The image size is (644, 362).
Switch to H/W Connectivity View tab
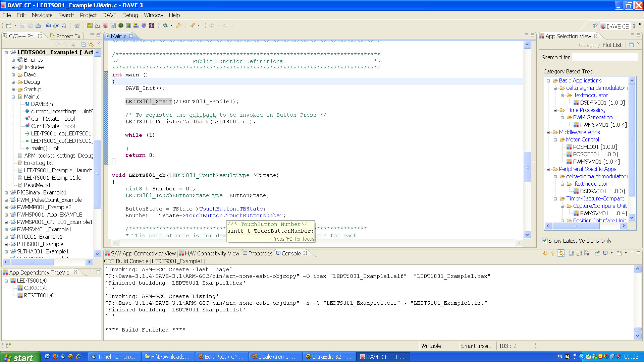(x=209, y=253)
